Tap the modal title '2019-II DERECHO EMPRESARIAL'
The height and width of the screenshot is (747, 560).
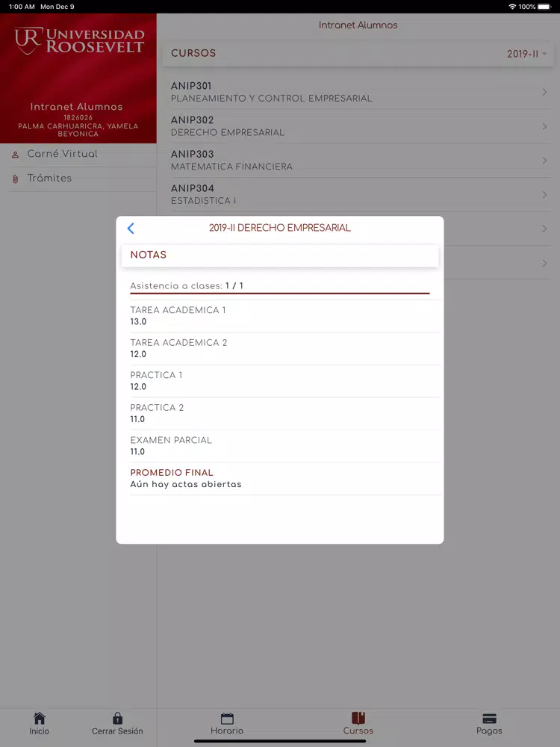280,228
